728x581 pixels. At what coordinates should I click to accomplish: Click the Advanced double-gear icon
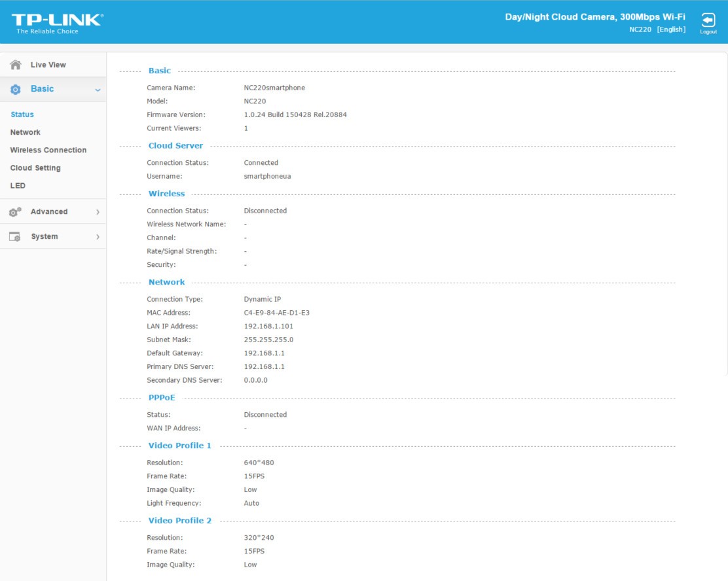coord(15,212)
